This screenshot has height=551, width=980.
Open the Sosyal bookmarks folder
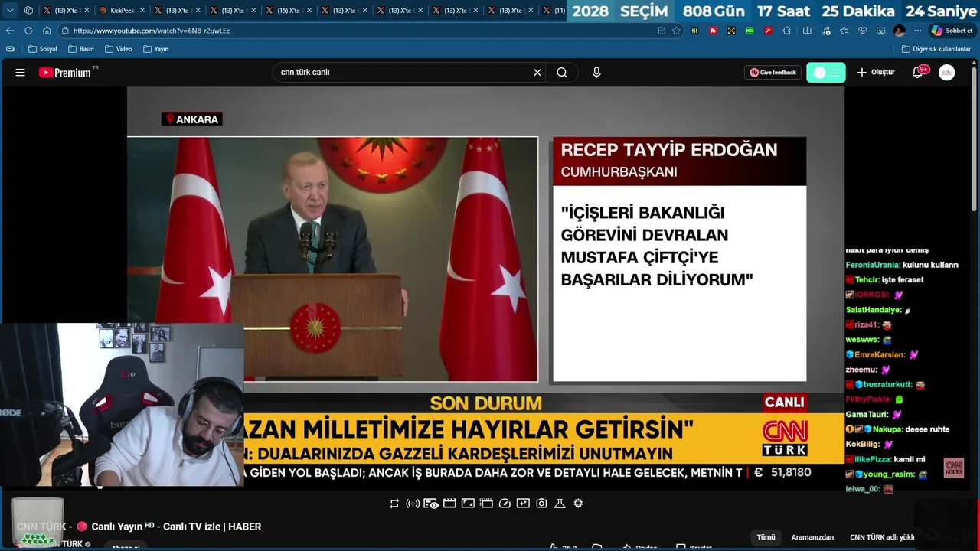[42, 49]
